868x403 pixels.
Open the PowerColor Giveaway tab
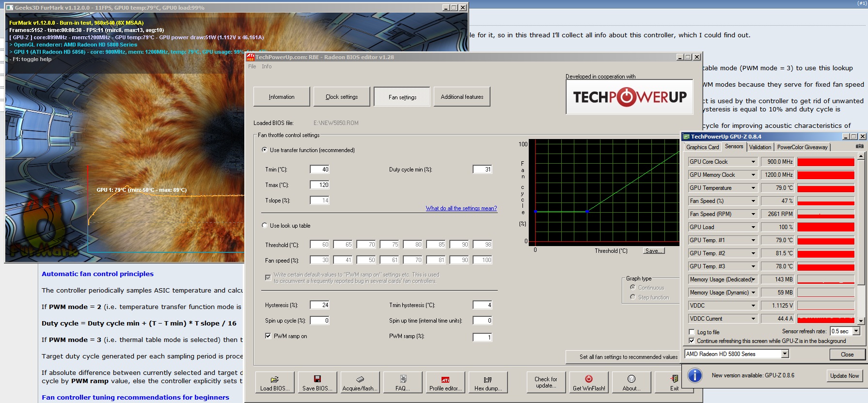803,147
